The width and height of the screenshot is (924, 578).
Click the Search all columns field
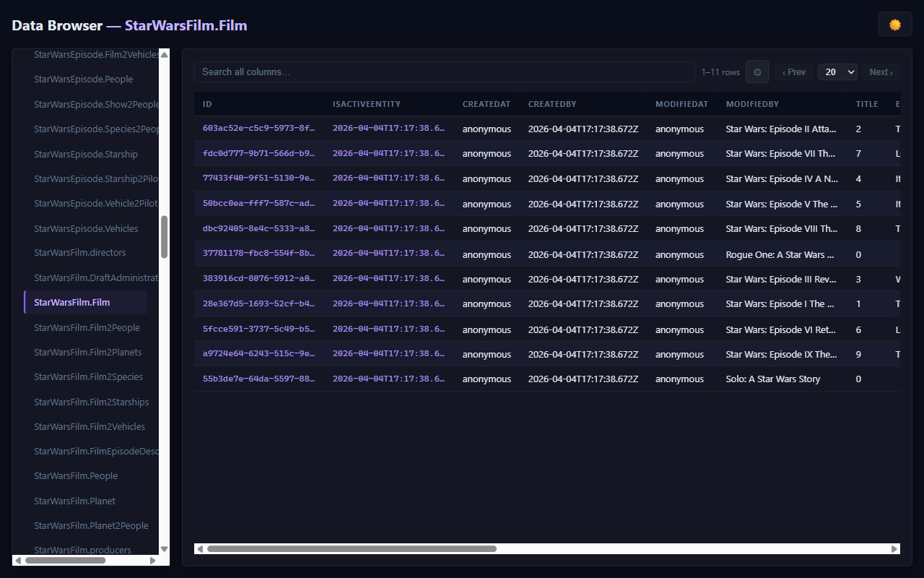point(445,72)
